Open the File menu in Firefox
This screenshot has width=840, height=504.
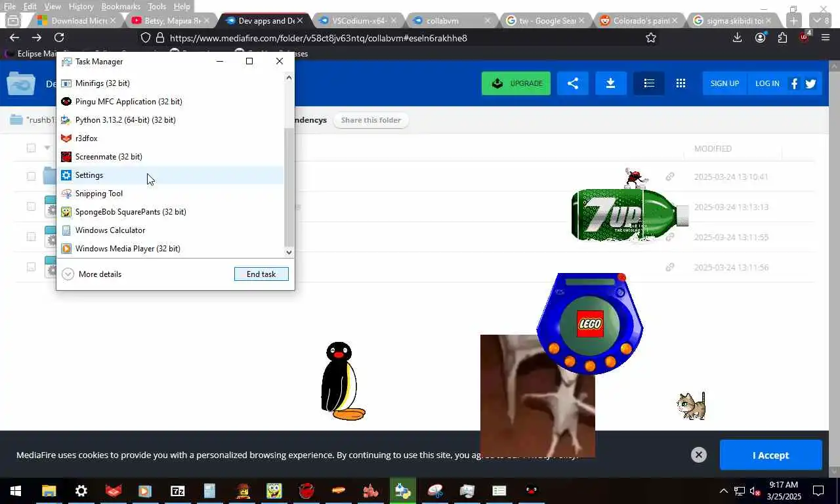point(10,6)
